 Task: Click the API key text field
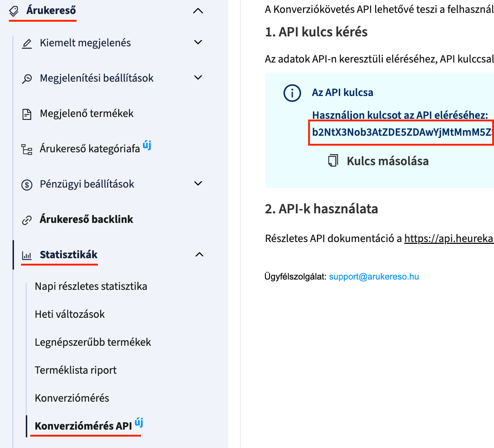[401, 132]
